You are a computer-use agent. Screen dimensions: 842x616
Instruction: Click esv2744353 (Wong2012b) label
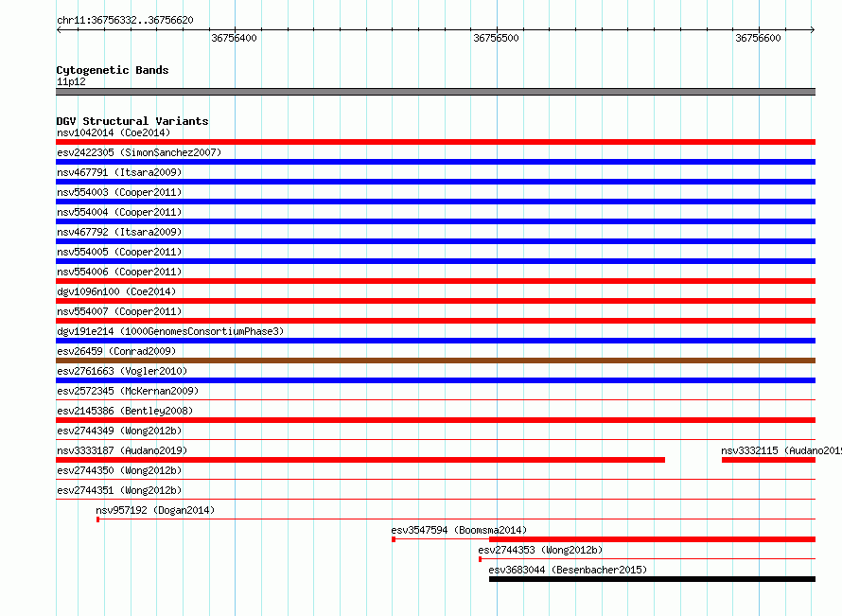pos(540,550)
